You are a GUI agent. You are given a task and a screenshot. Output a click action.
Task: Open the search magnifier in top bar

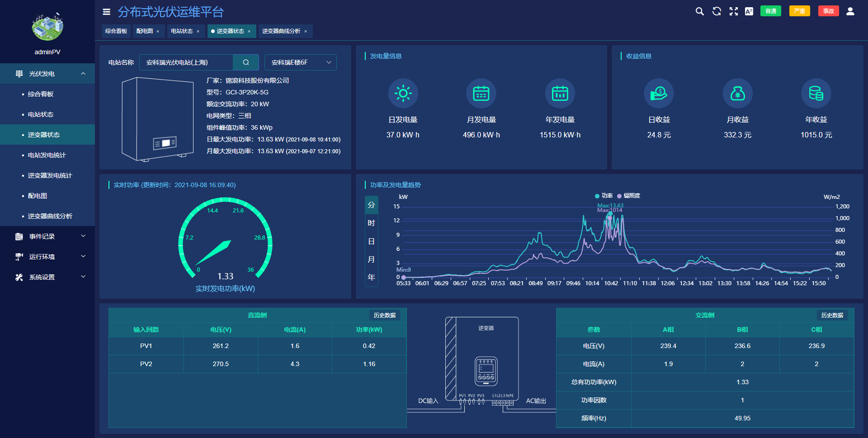pos(699,11)
